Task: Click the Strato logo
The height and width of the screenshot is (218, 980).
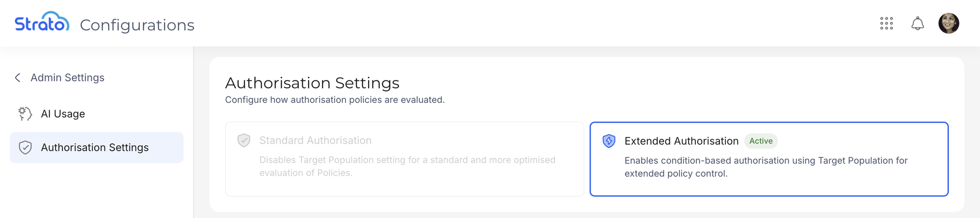Action: coord(42,22)
